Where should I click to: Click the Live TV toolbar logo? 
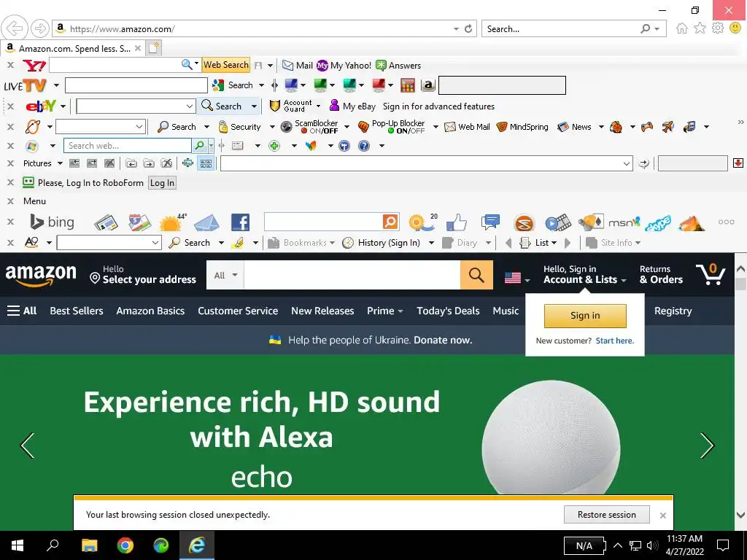[26, 86]
